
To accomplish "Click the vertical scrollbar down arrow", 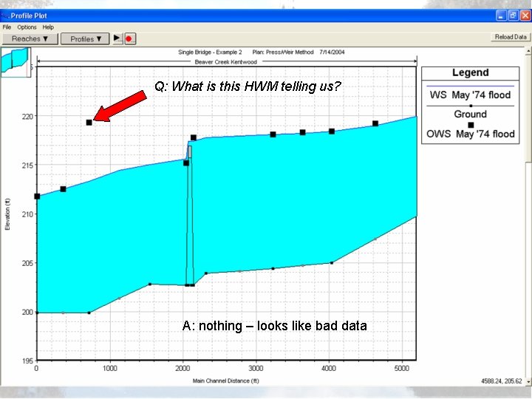I will pyautogui.click(x=528, y=381).
